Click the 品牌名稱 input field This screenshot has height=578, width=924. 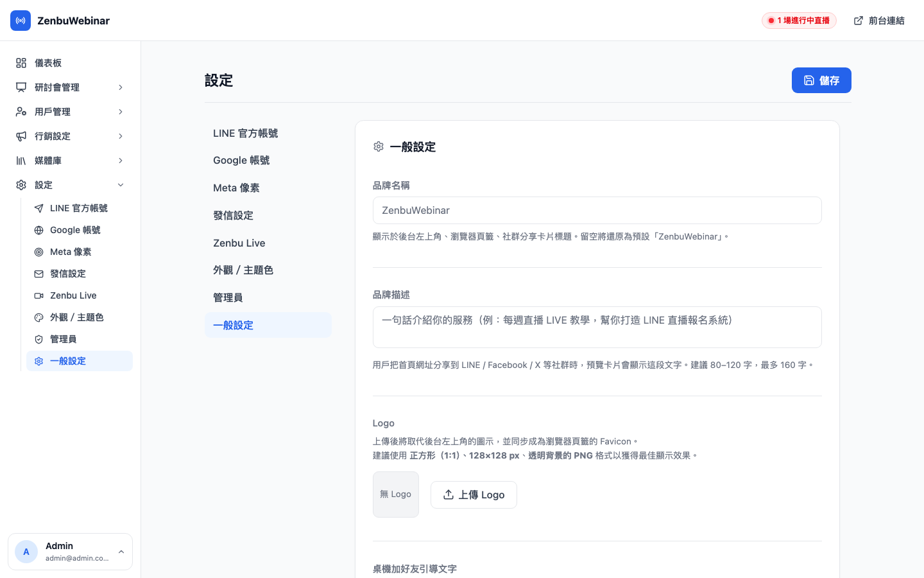[597, 211]
